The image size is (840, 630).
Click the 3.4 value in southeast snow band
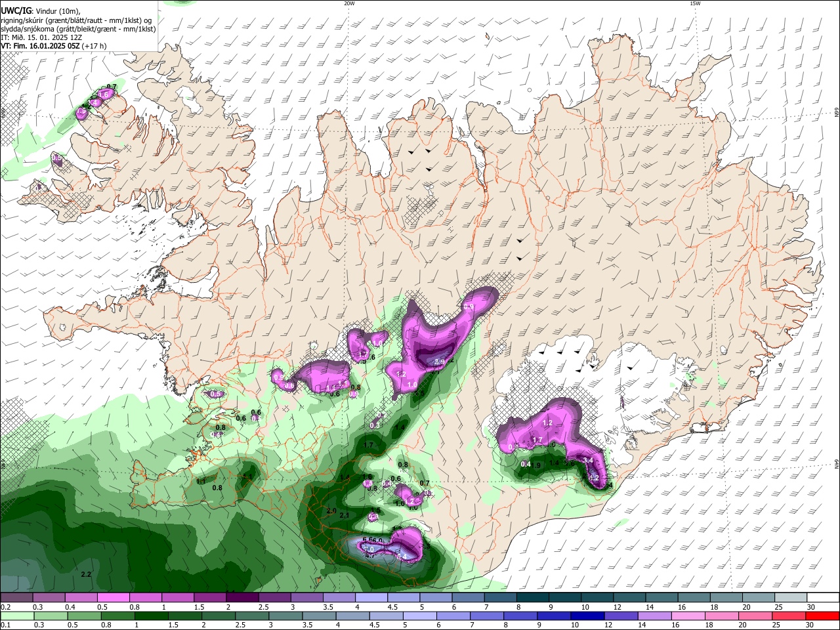point(588,461)
